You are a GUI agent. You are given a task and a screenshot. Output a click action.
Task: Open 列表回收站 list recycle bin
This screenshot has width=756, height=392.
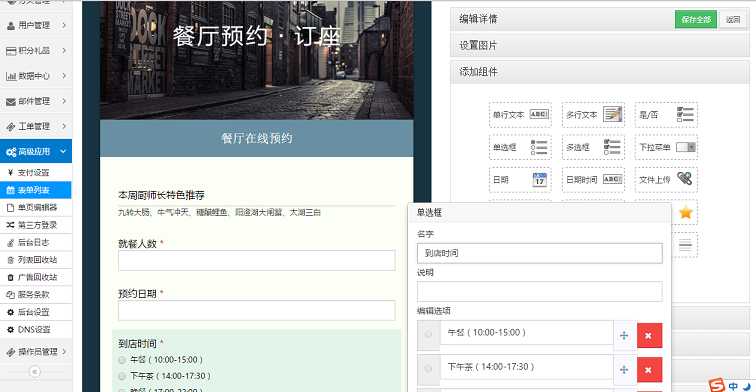(x=36, y=259)
